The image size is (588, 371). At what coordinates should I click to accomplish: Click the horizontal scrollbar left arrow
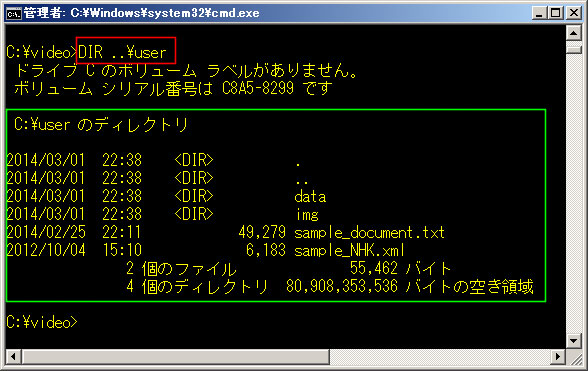13,356
